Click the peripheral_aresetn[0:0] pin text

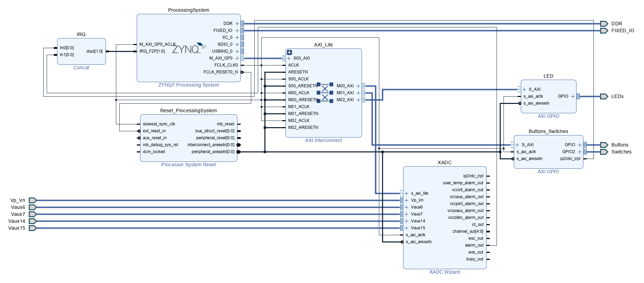213,152
